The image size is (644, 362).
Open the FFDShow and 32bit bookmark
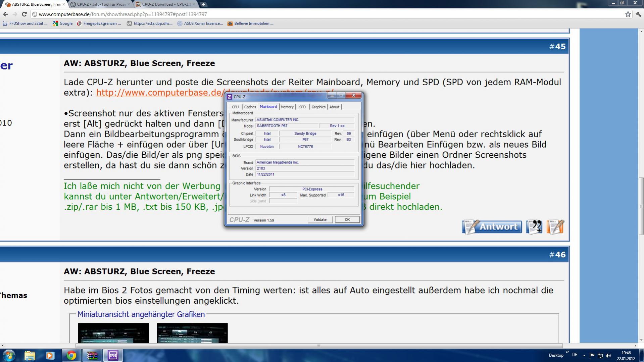pyautogui.click(x=25, y=23)
